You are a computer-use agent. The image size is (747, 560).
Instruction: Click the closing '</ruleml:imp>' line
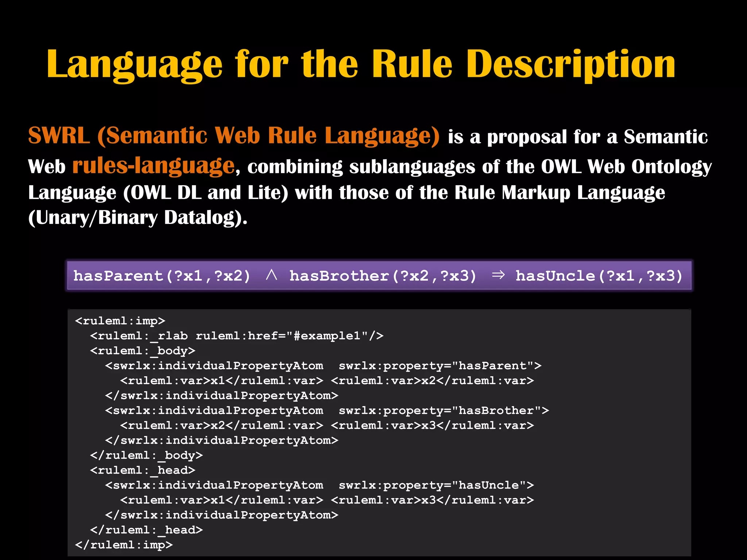124,545
